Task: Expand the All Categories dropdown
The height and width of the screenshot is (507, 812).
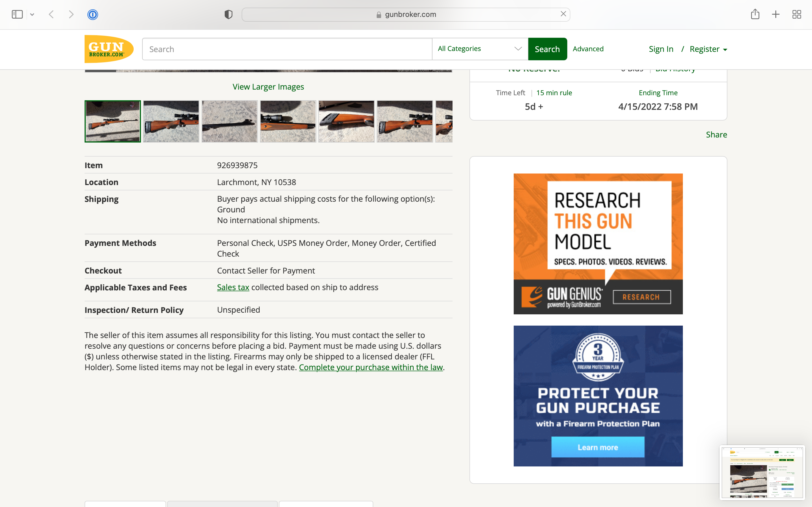Action: [x=480, y=49]
